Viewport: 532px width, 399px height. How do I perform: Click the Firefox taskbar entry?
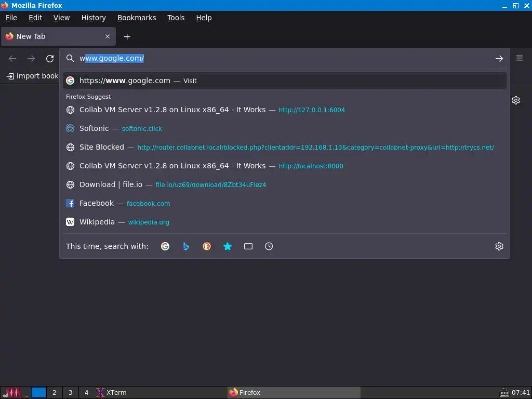(x=294, y=393)
